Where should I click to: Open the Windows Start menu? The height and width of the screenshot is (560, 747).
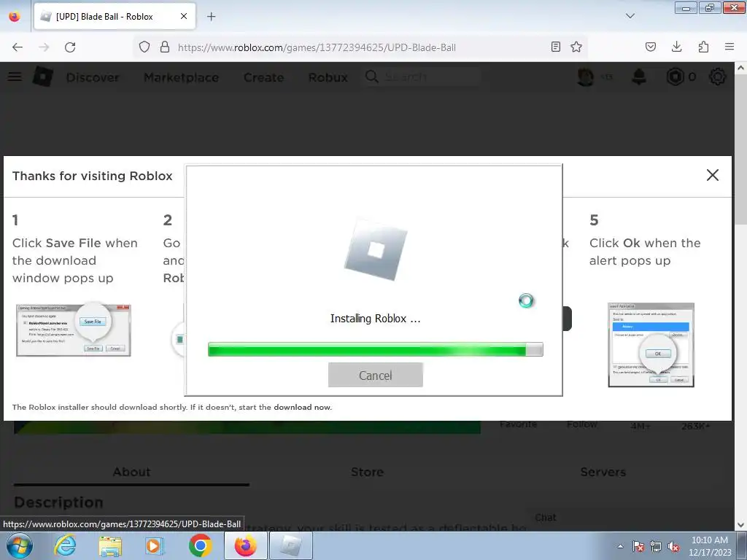click(x=20, y=545)
